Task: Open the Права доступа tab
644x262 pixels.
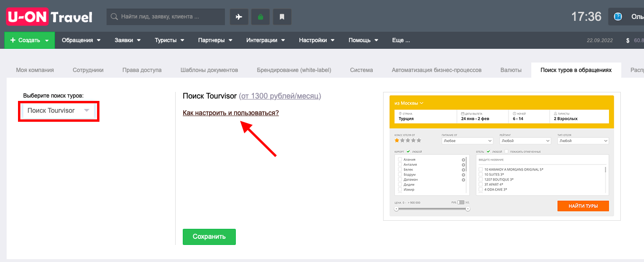Action: pos(142,70)
